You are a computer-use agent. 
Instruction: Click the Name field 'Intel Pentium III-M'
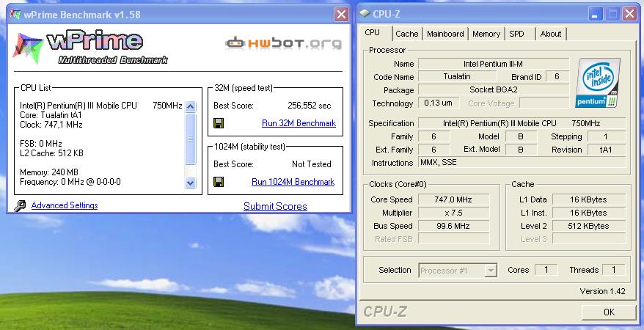click(x=493, y=64)
